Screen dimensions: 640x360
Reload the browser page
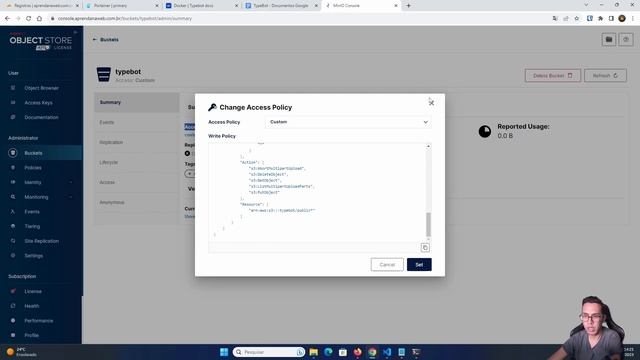click(x=29, y=18)
